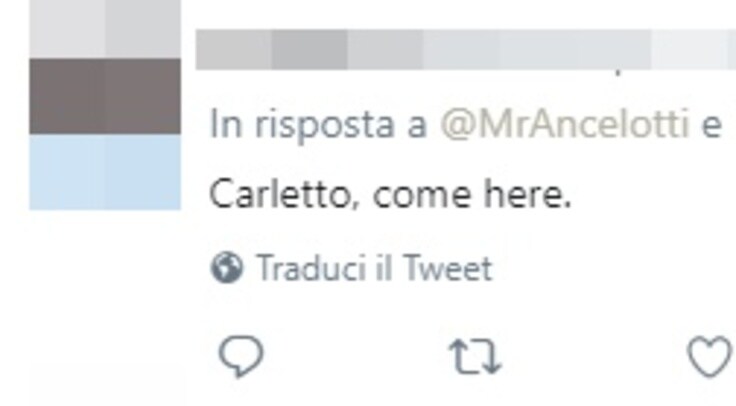
Task: Click the globe icon beside Traduci il Tweet
Action: tap(227, 268)
